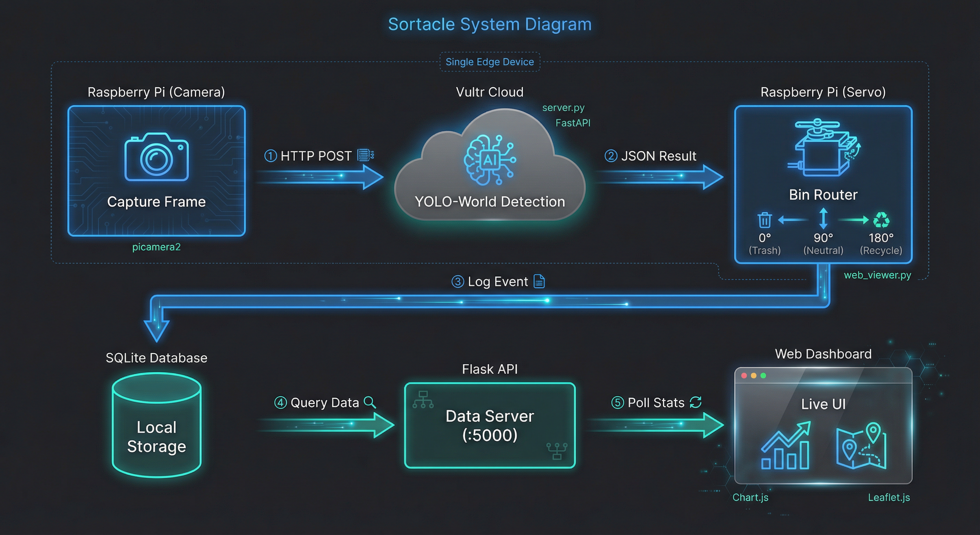Click the Chart.js label
The height and width of the screenshot is (535, 980).
point(750,497)
